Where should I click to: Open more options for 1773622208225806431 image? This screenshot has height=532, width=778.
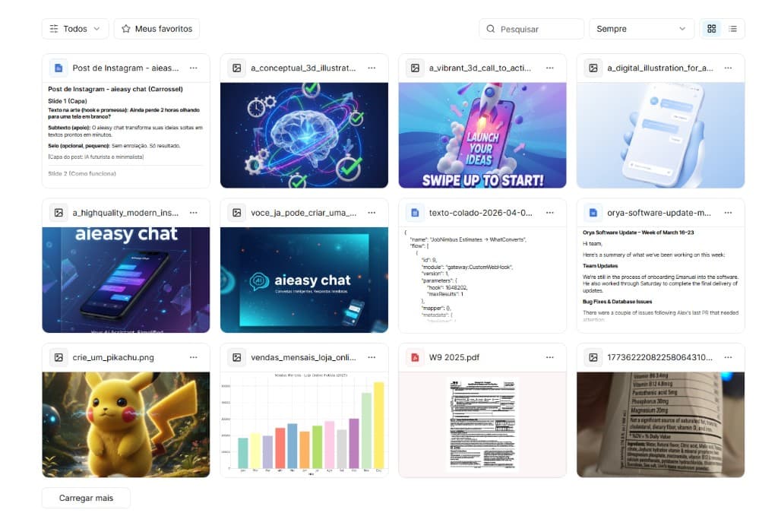tap(728, 357)
